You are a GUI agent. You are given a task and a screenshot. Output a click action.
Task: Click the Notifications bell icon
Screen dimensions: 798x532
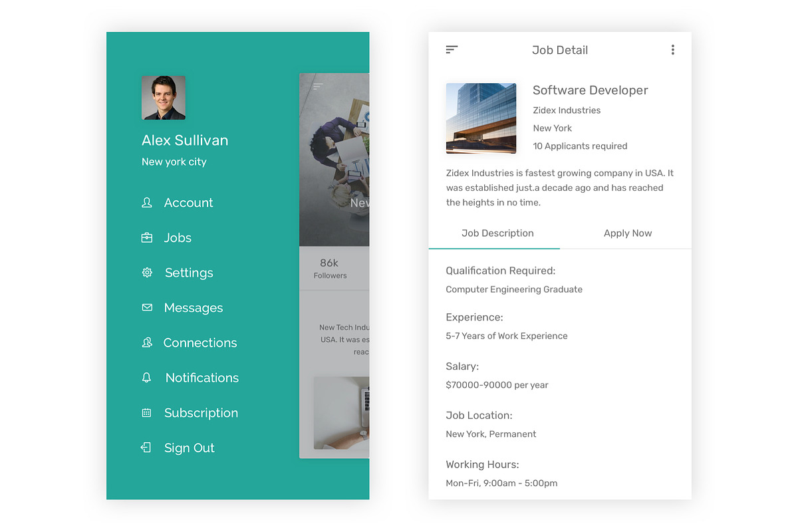147,378
